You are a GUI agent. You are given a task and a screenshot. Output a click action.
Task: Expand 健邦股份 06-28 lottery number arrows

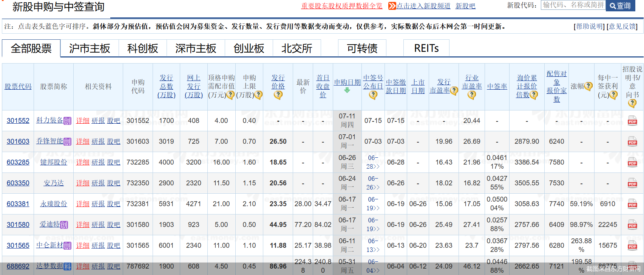373,166
